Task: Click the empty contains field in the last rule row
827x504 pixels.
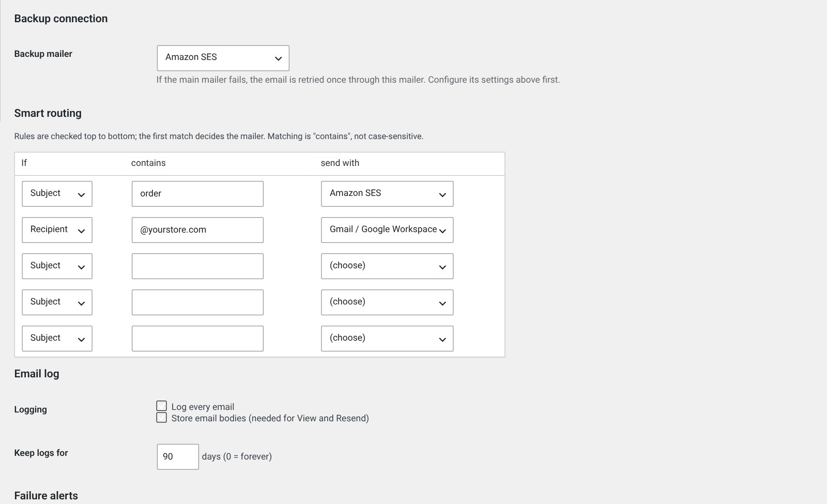Action: coord(197,339)
